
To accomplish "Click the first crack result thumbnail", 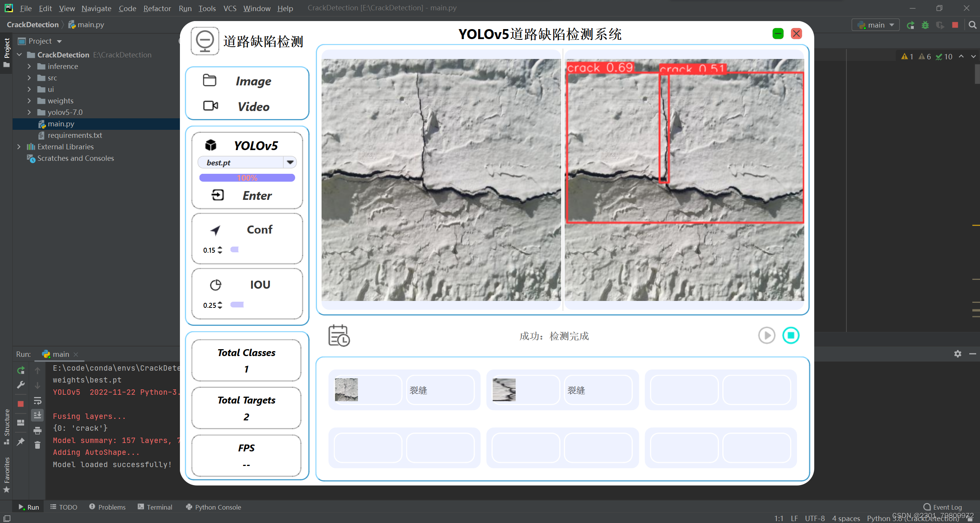I will [x=346, y=390].
